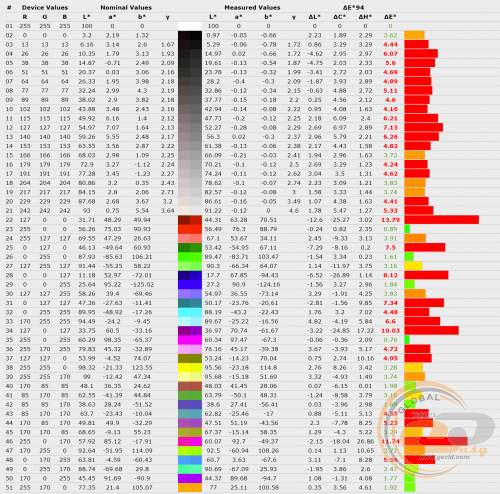500x494 pixels.
Task: Click the white swatch in row 01
Action: pos(190,26)
